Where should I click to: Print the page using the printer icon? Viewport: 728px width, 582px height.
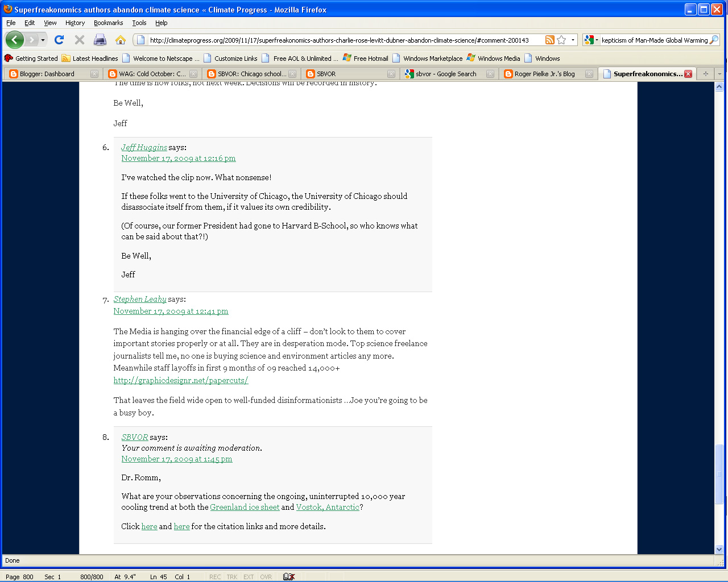click(100, 40)
